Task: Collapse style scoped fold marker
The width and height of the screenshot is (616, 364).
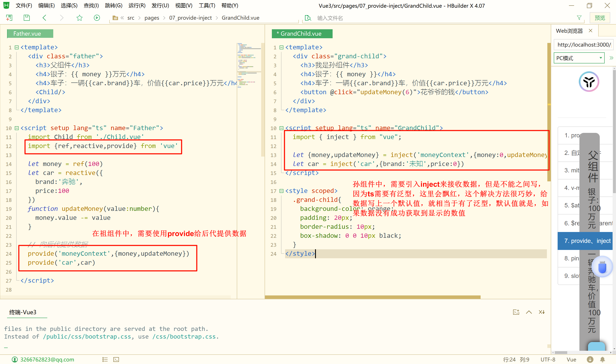Action: 281,191
